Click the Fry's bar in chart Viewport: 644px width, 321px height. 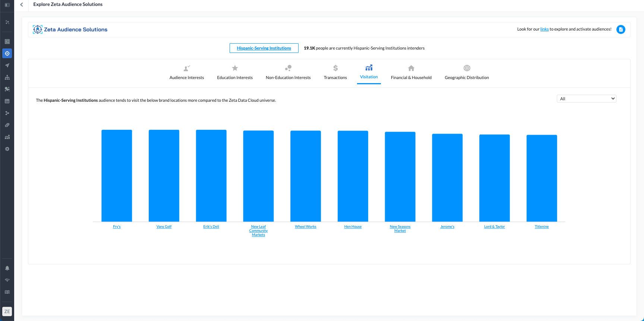tap(117, 175)
